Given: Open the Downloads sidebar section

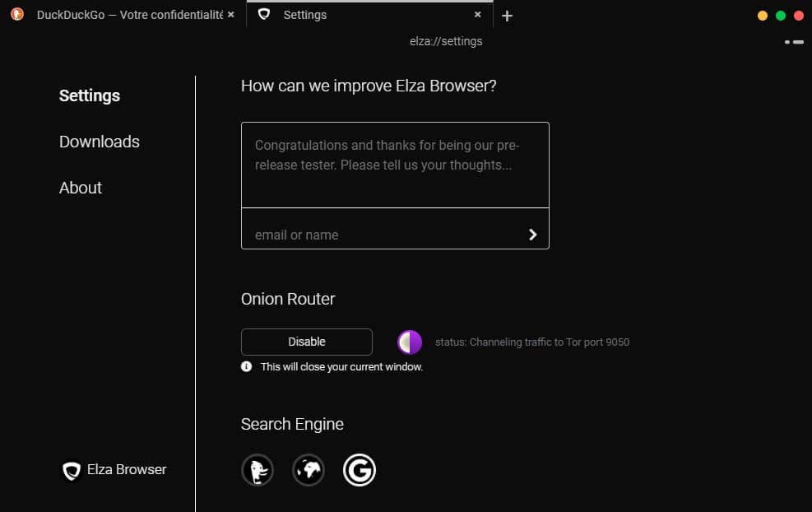Looking at the screenshot, I should (100, 142).
